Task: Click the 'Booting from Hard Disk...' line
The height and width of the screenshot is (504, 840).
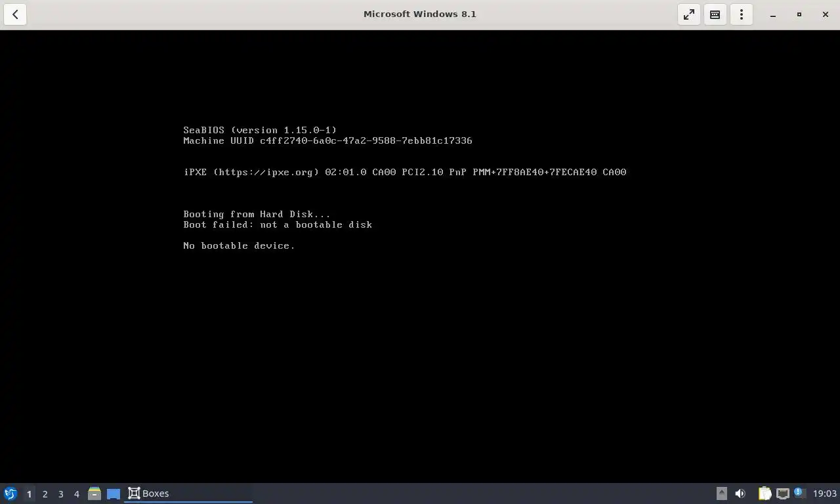Action: tap(257, 214)
